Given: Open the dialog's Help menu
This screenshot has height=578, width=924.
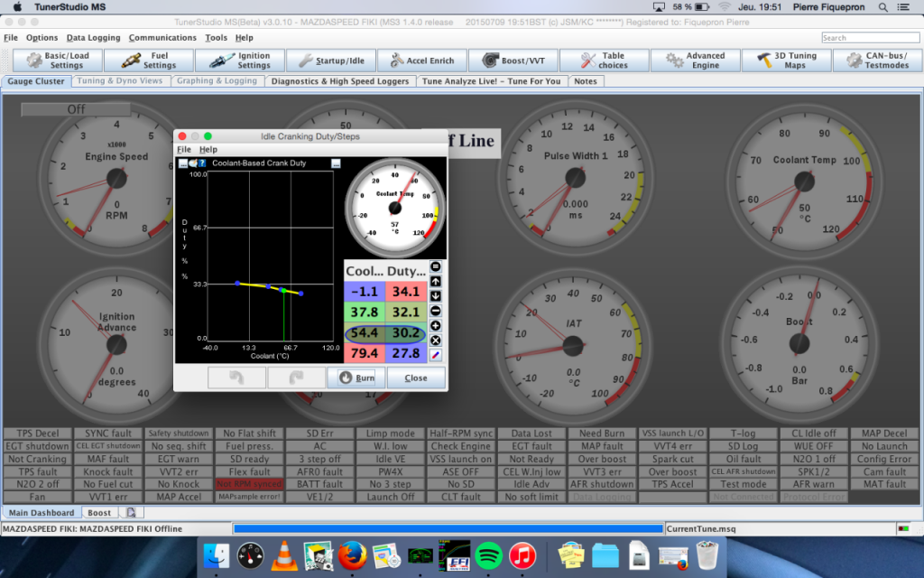Looking at the screenshot, I should [208, 149].
